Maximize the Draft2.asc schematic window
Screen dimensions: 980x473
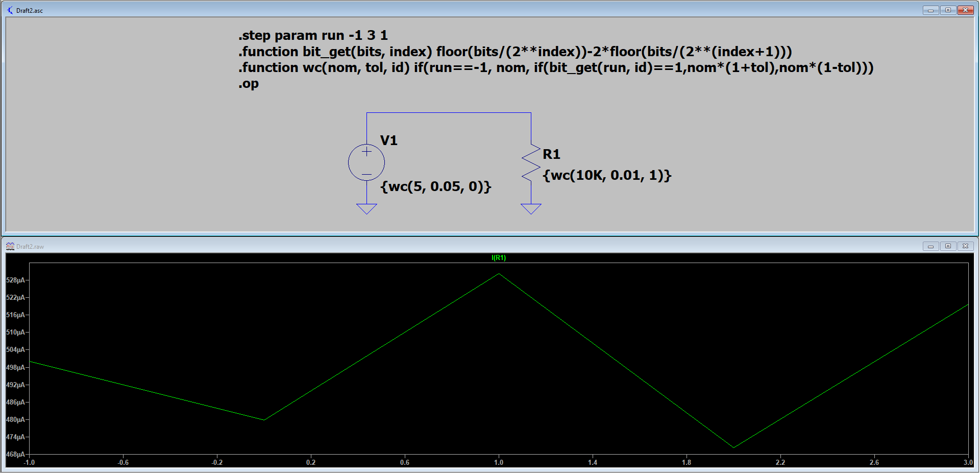948,10
